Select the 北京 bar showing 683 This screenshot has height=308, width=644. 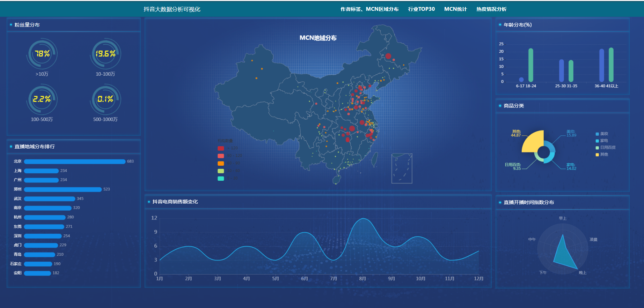pyautogui.click(x=75, y=161)
